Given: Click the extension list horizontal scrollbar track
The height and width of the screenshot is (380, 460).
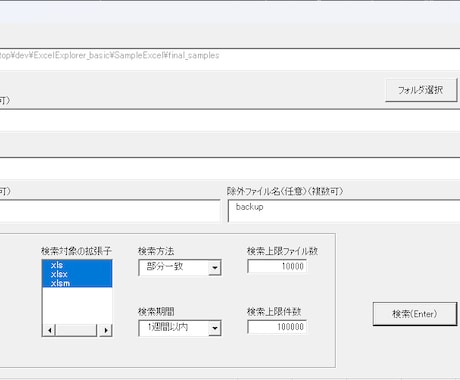Looking at the screenshot, I should pos(77,330).
